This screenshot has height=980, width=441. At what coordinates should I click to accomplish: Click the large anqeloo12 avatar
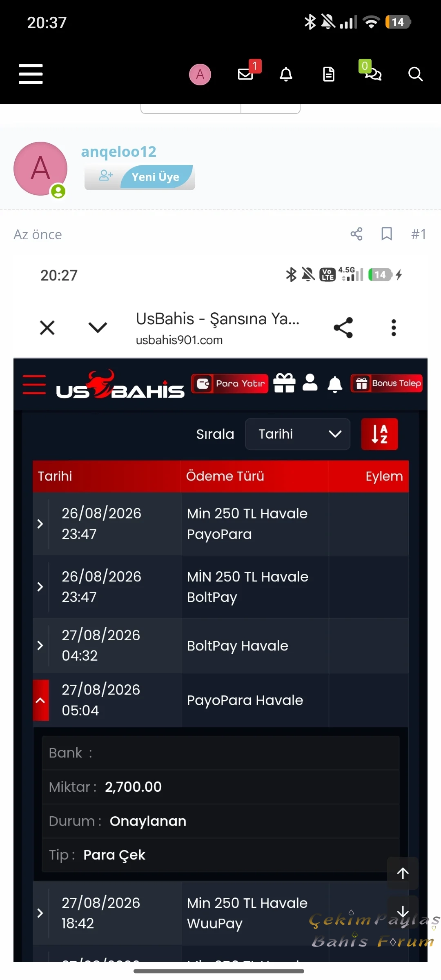pyautogui.click(x=40, y=169)
